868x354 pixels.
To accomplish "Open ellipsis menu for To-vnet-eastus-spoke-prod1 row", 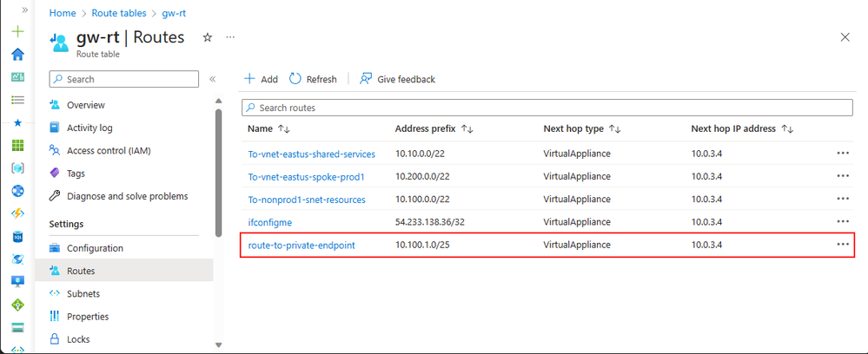I will point(843,176).
